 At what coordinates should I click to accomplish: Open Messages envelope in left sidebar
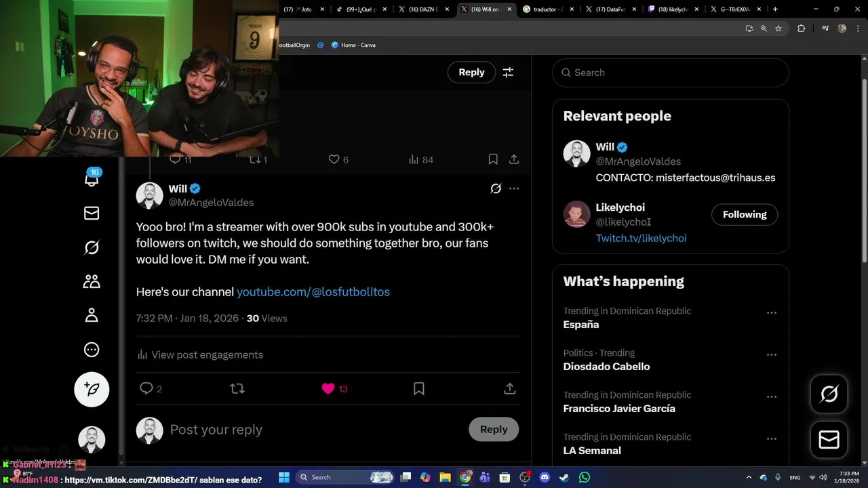(92, 213)
